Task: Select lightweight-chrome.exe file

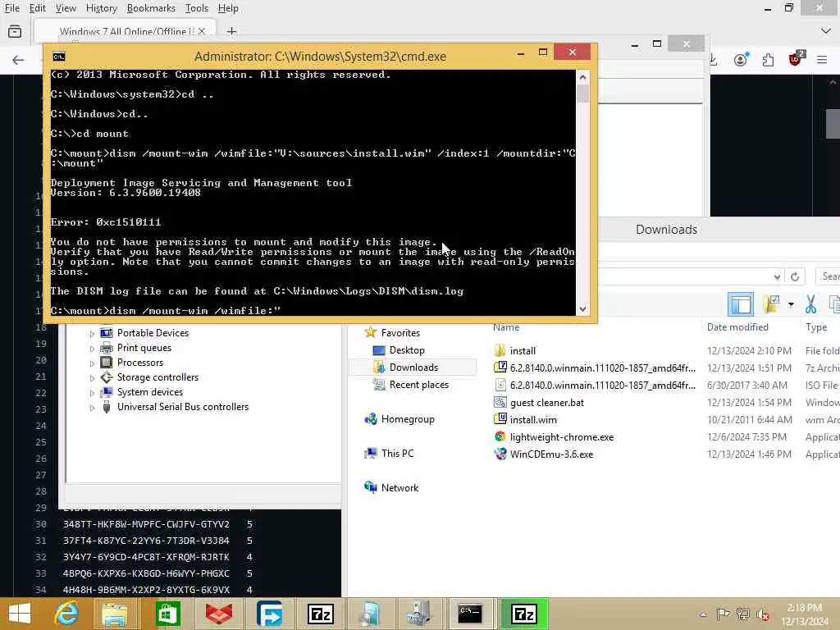Action: coord(561,436)
